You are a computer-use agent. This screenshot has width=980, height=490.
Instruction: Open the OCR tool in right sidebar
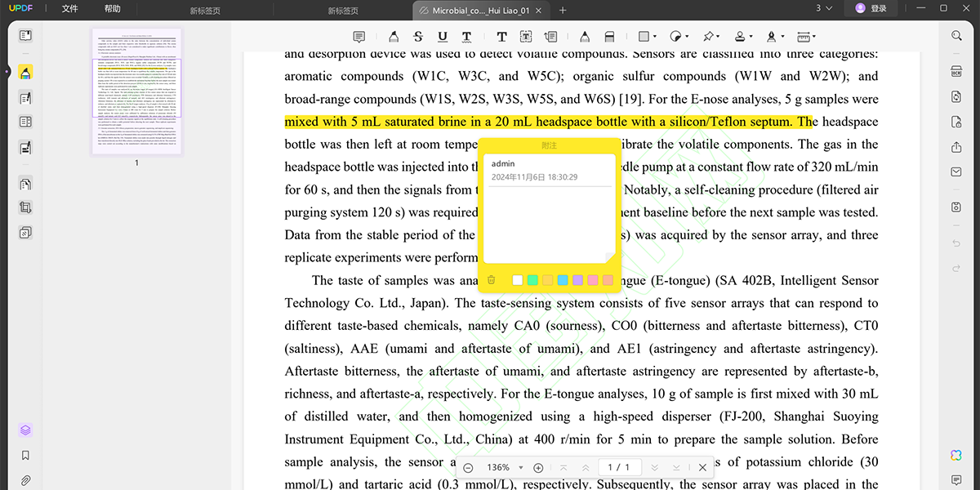(x=956, y=72)
